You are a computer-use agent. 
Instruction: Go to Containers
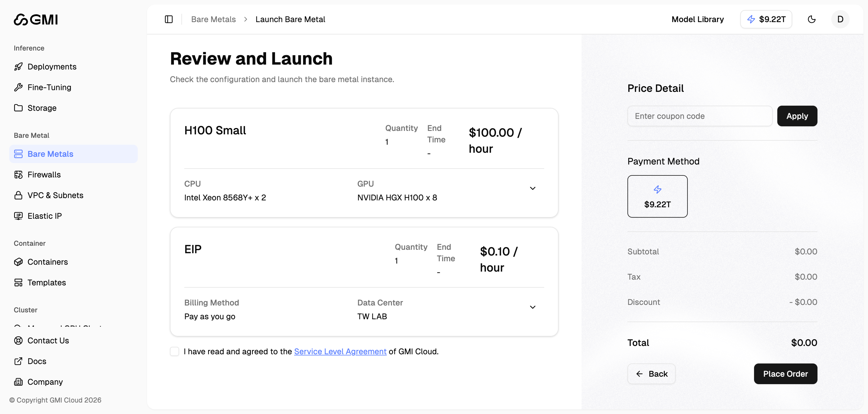click(48, 262)
